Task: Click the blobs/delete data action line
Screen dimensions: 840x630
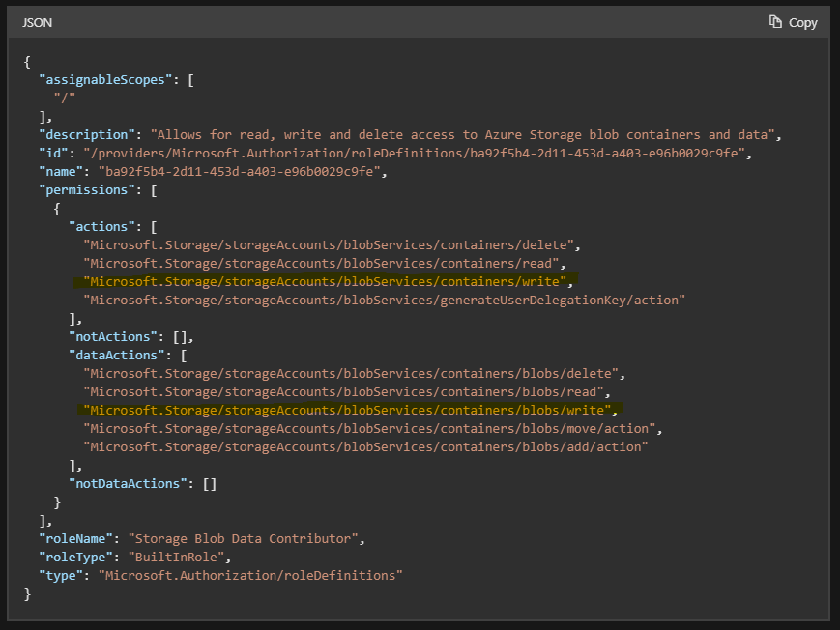Action: 351,373
